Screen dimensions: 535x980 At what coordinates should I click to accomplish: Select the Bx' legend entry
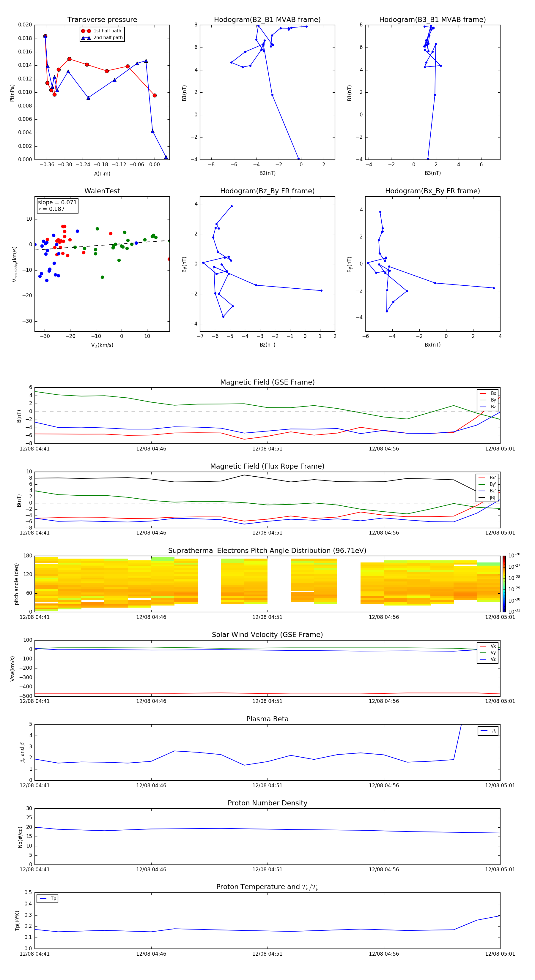[487, 478]
